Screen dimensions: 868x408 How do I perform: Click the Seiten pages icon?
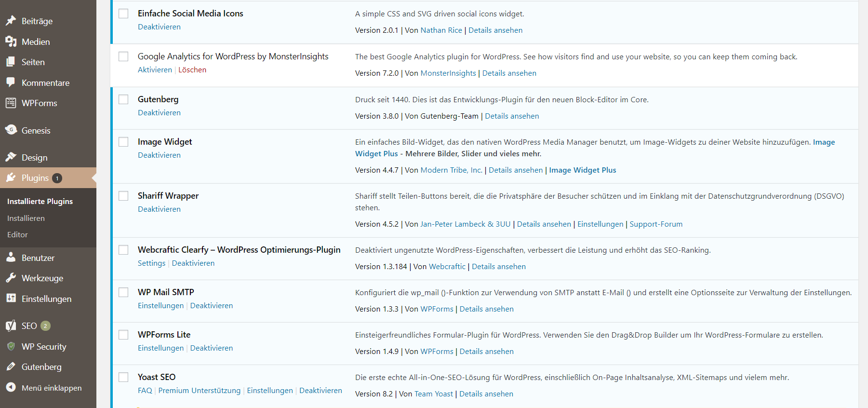(x=11, y=62)
